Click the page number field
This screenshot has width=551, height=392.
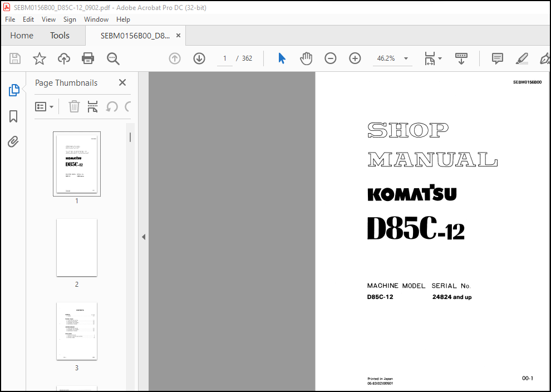(x=224, y=58)
